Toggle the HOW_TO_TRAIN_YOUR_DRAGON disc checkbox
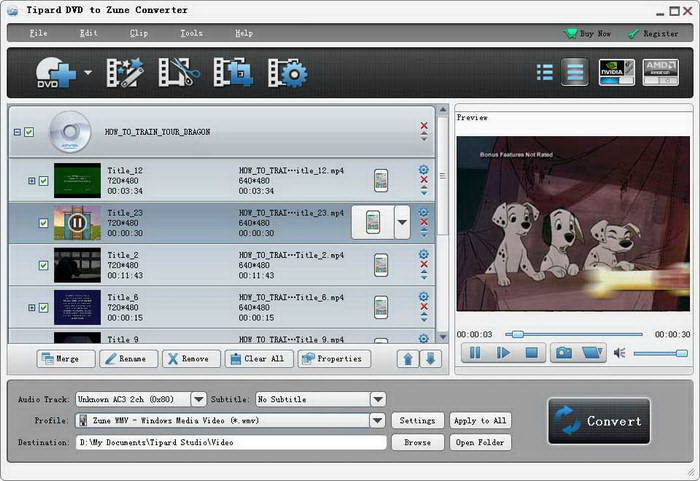 [x=29, y=132]
